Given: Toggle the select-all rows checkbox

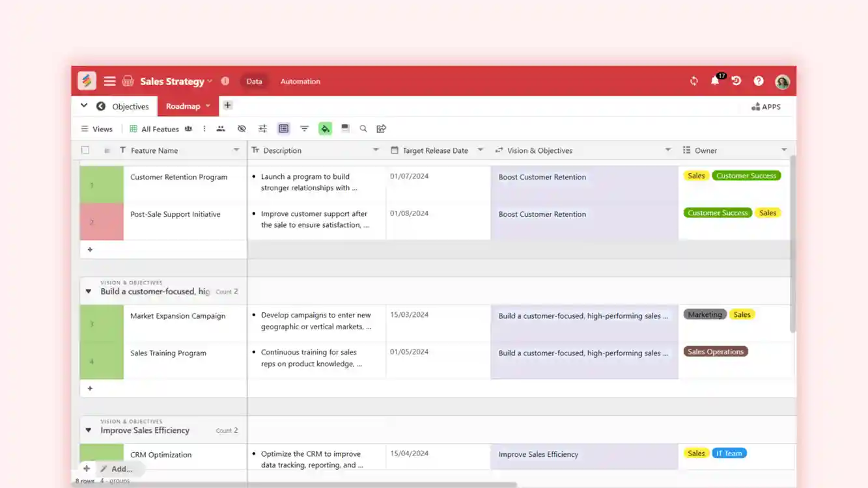Looking at the screenshot, I should coord(85,150).
